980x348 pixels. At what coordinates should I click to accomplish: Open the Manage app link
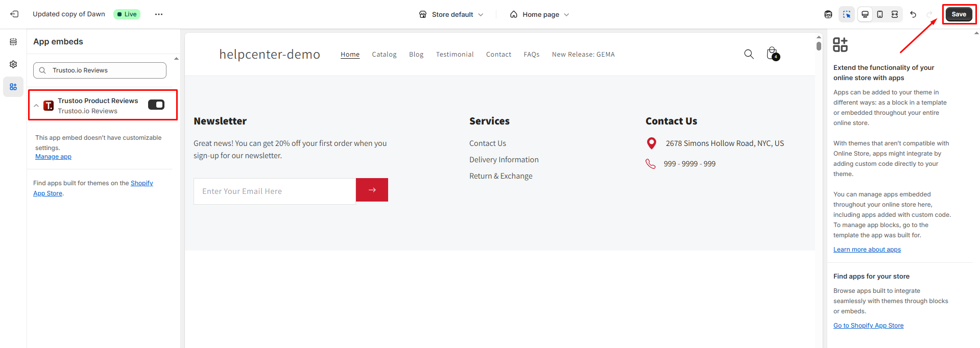tap(53, 157)
